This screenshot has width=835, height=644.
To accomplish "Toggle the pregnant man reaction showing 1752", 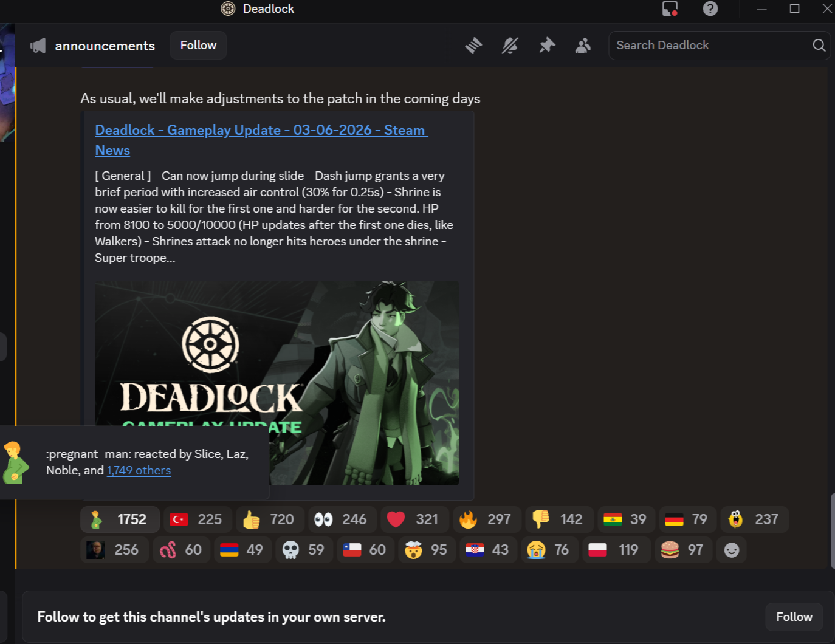I will 120,519.
